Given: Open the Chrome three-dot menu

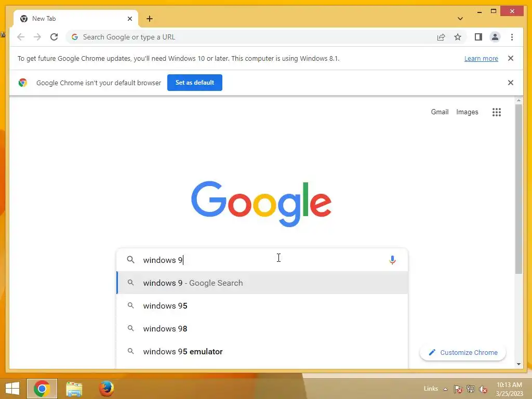Looking at the screenshot, I should pyautogui.click(x=512, y=37).
